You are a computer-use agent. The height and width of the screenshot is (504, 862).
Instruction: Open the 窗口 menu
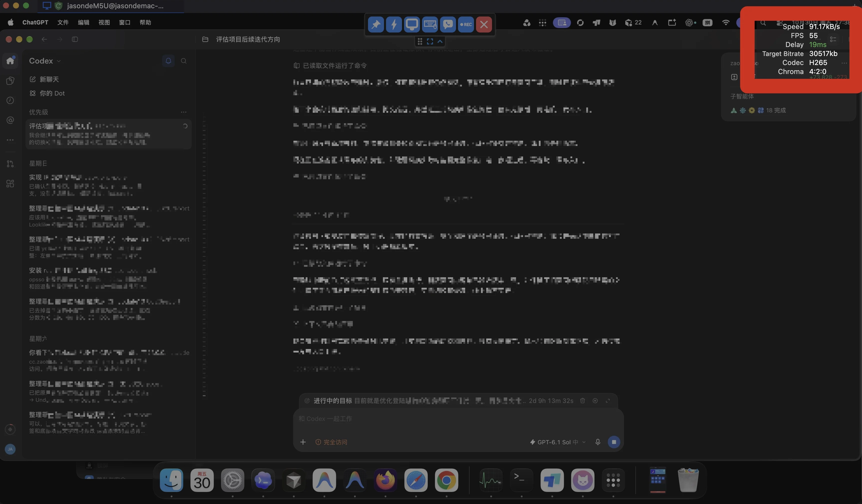point(124,22)
